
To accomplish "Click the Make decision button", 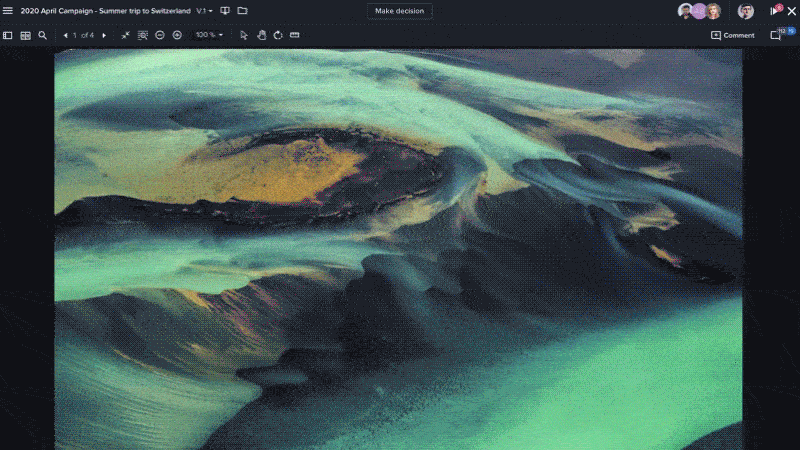I will (x=400, y=11).
